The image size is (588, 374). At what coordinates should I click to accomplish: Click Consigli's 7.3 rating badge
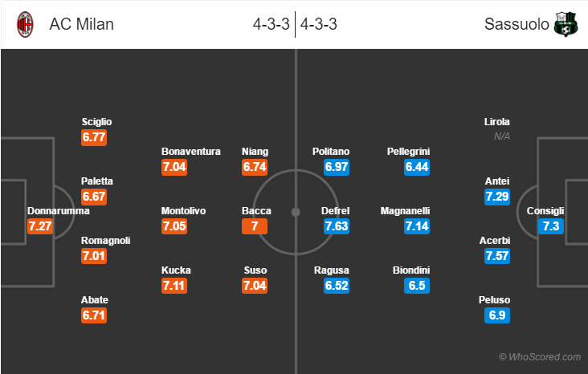point(551,226)
